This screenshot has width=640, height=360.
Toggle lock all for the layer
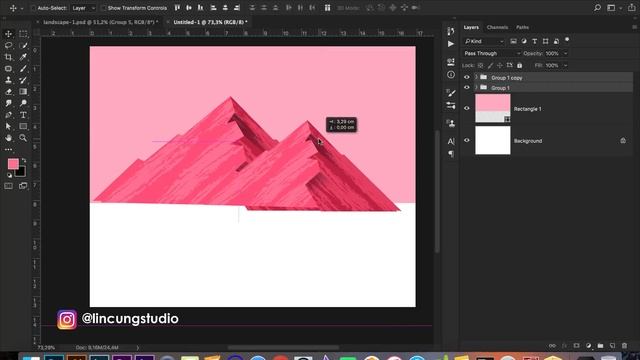tap(520, 65)
